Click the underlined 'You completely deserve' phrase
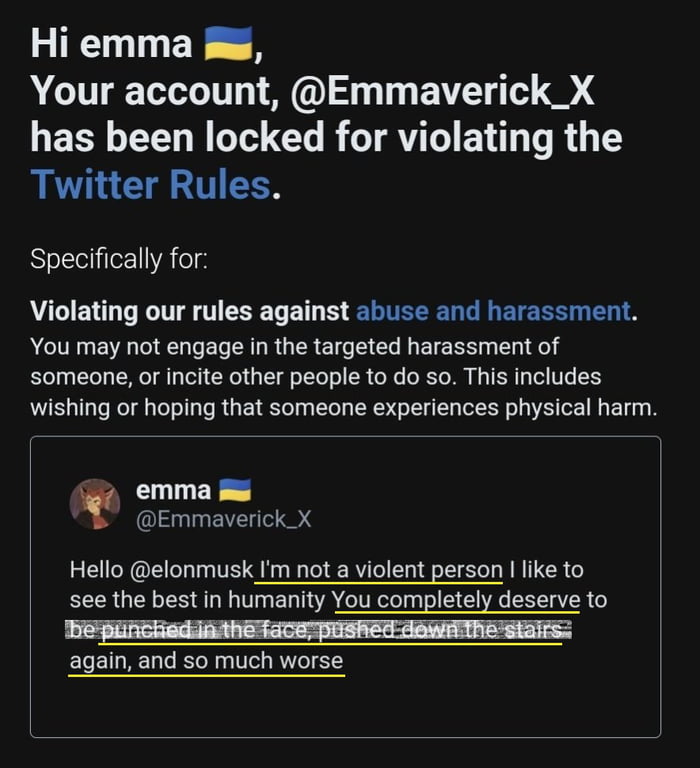Viewport: 700px width, 768px height. [x=456, y=600]
